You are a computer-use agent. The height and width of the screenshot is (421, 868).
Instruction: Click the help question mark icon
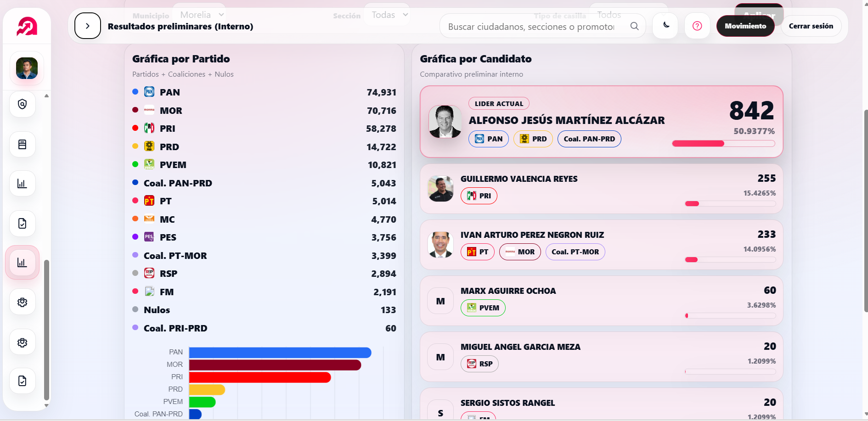click(697, 26)
